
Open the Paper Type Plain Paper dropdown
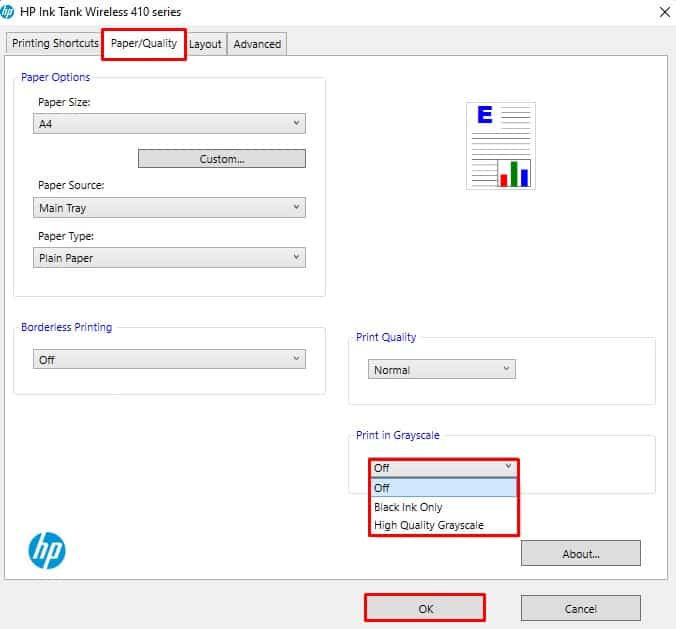(169, 257)
